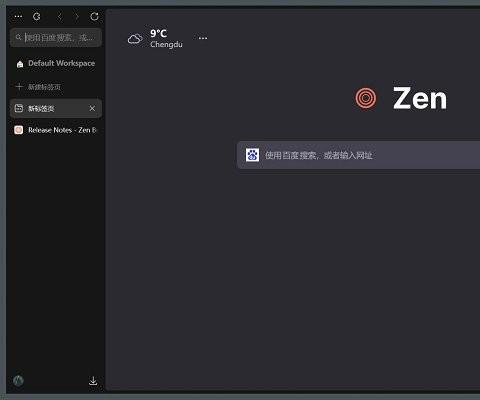Viewport: 480px width, 400px height.
Task: Open the weather widget three-dot options
Action: [203, 38]
